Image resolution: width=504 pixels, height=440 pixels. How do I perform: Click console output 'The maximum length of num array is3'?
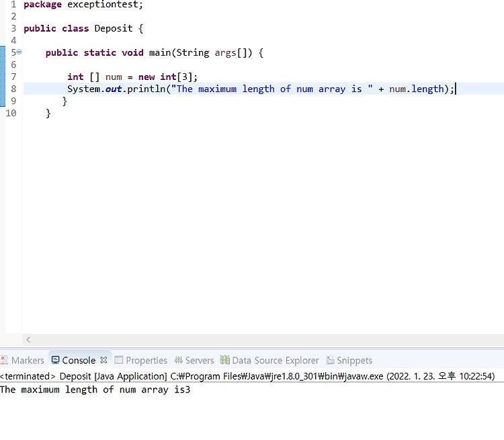95,390
